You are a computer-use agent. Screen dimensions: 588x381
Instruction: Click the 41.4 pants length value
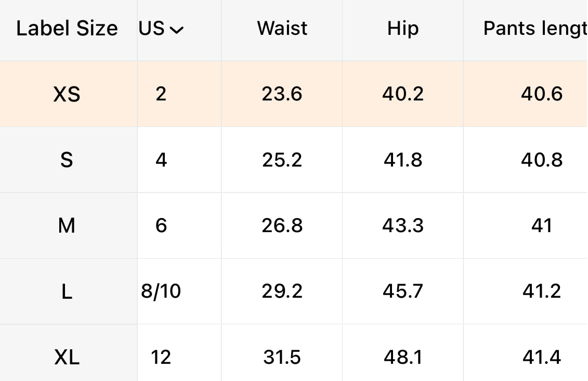542,358
